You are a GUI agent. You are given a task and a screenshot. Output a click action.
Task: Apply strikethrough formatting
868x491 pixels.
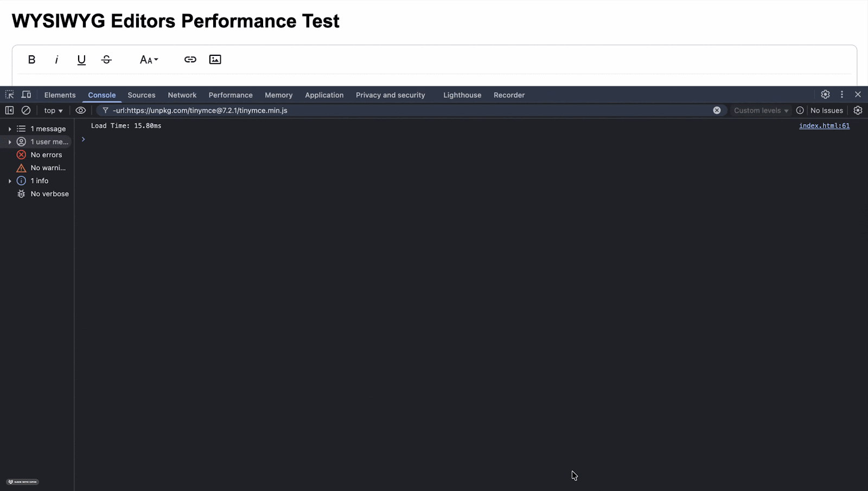(106, 60)
